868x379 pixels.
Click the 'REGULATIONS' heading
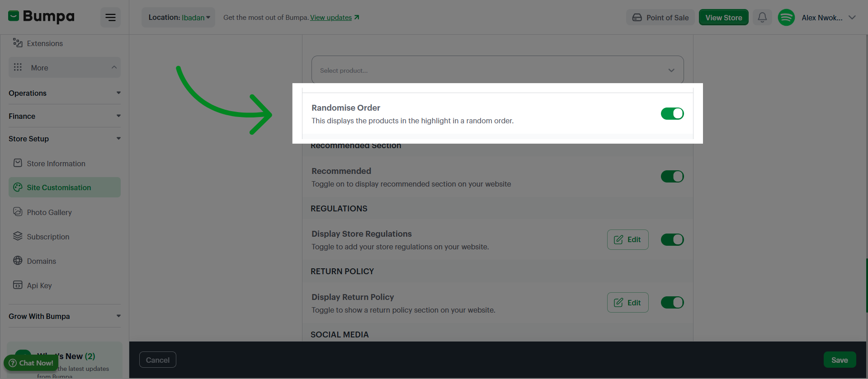(339, 209)
